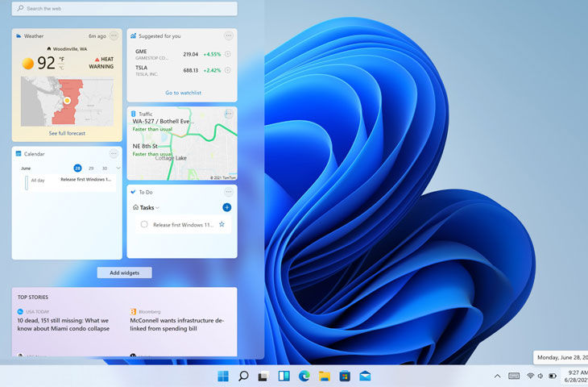
Task: Switch temperature unit to Celsius
Action: (61, 66)
